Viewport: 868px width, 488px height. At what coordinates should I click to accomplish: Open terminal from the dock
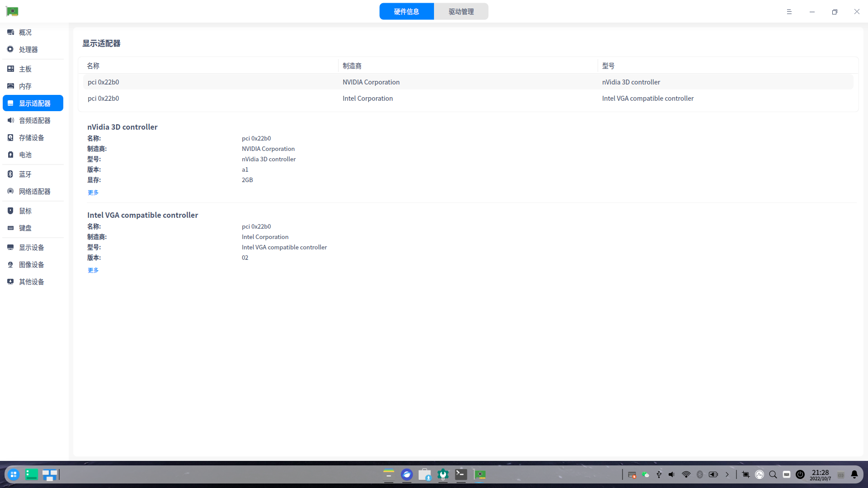click(x=461, y=474)
